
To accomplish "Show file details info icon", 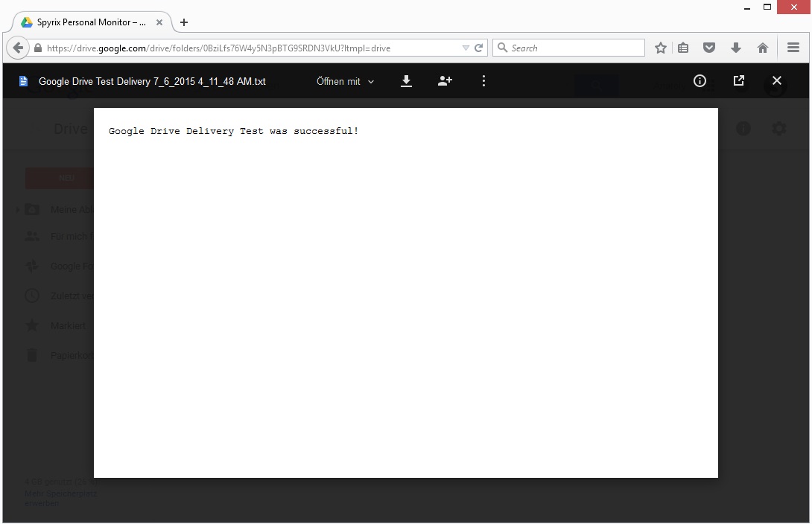I will (700, 80).
